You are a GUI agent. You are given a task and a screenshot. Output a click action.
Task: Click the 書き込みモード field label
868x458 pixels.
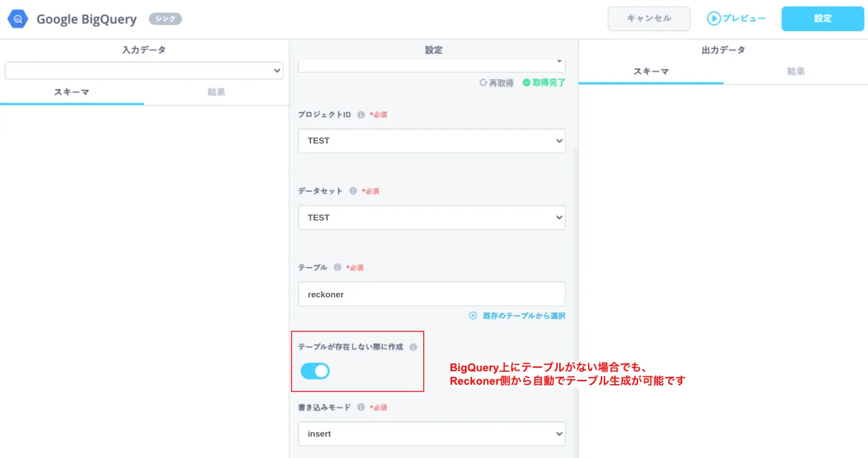[x=325, y=407]
